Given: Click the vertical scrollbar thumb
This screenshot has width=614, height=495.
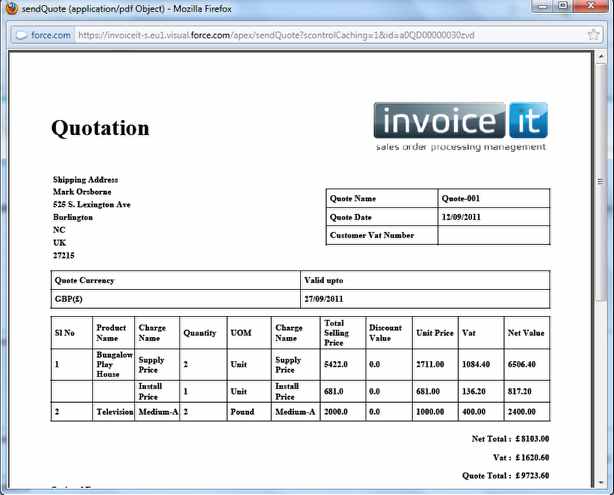Looking at the screenshot, I should pyautogui.click(x=601, y=182).
